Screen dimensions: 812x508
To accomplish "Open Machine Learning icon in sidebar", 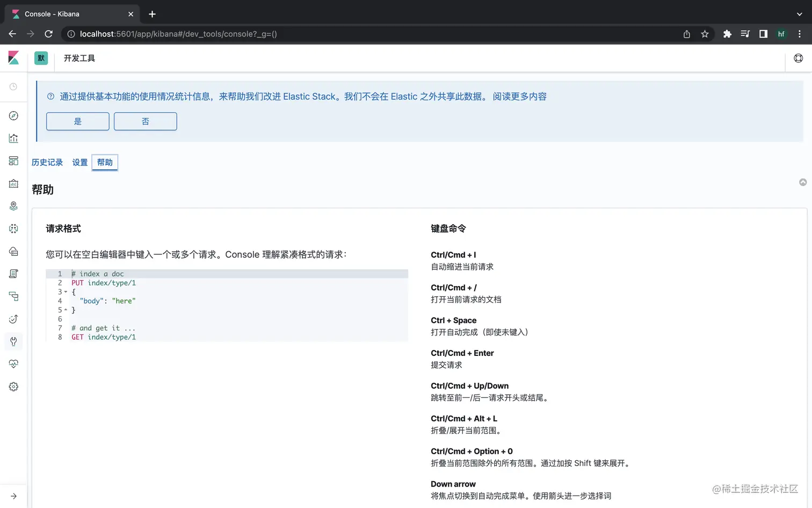I will [13, 228].
